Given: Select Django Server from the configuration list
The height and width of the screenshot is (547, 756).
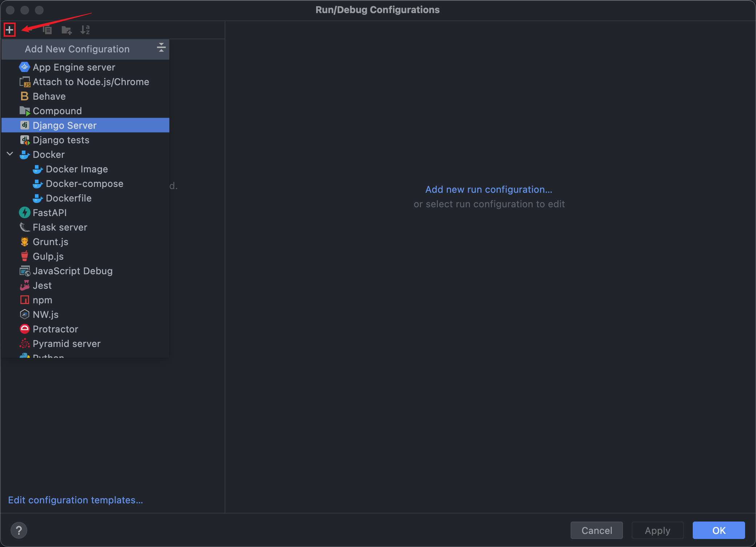Looking at the screenshot, I should 85,125.
